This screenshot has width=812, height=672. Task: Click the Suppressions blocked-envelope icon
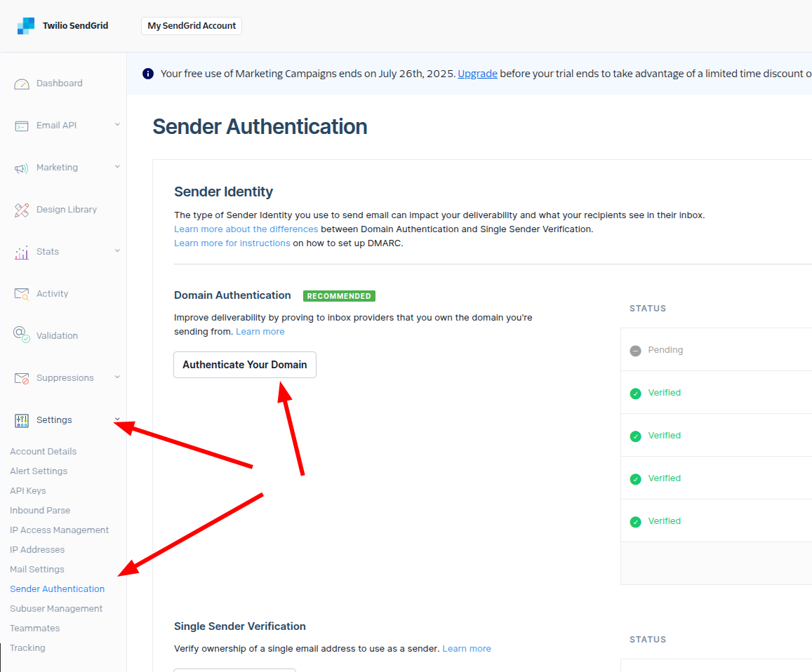click(x=21, y=379)
